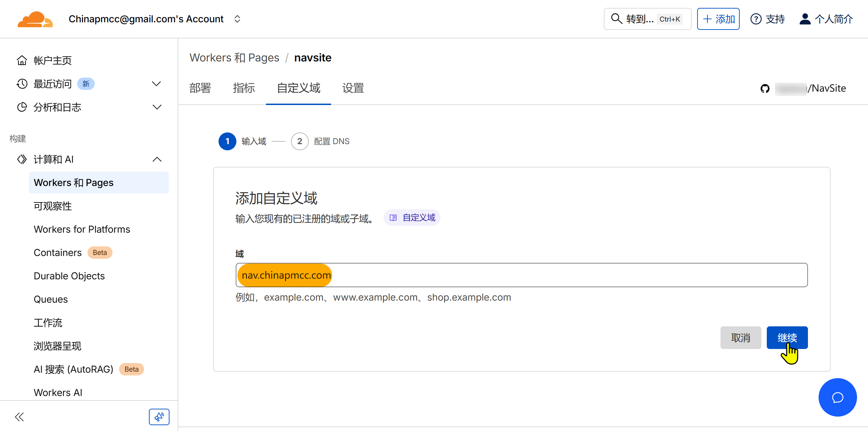Click the search magnifier icon

click(x=617, y=19)
